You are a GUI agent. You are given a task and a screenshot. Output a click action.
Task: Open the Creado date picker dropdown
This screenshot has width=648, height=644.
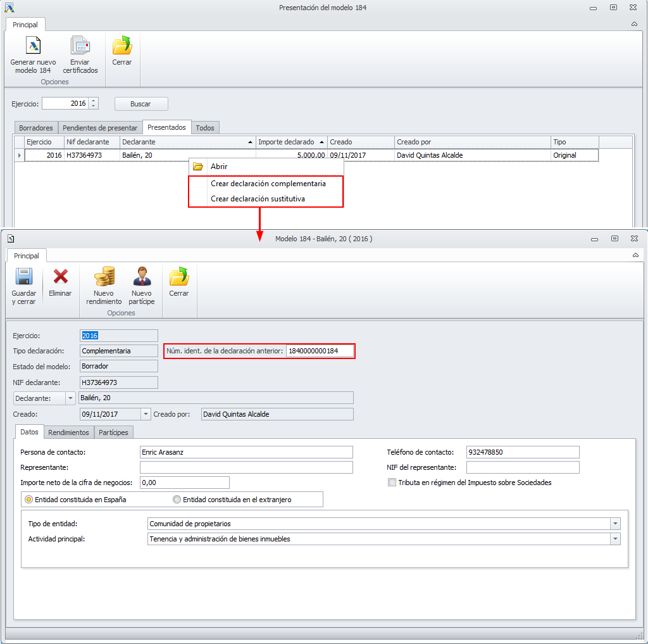click(x=146, y=414)
